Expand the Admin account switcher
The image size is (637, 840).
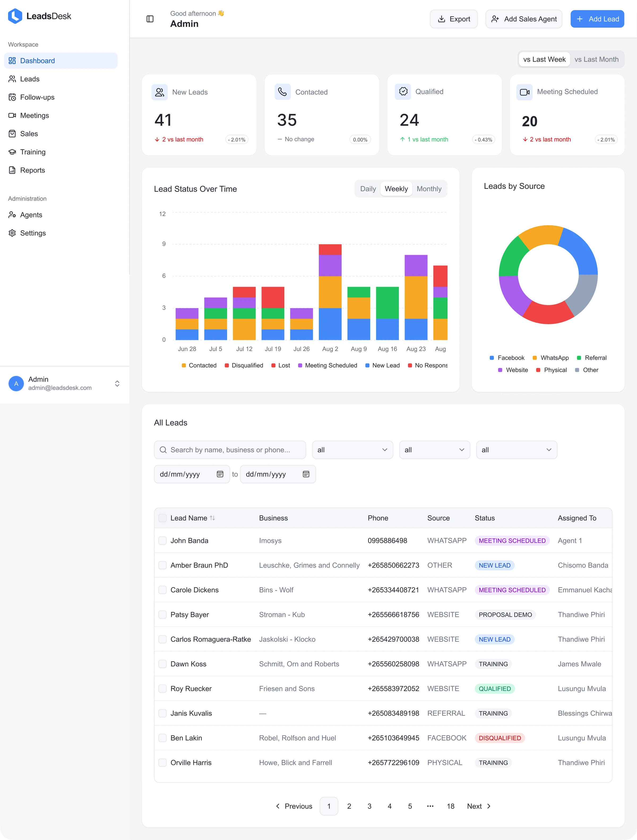(117, 384)
